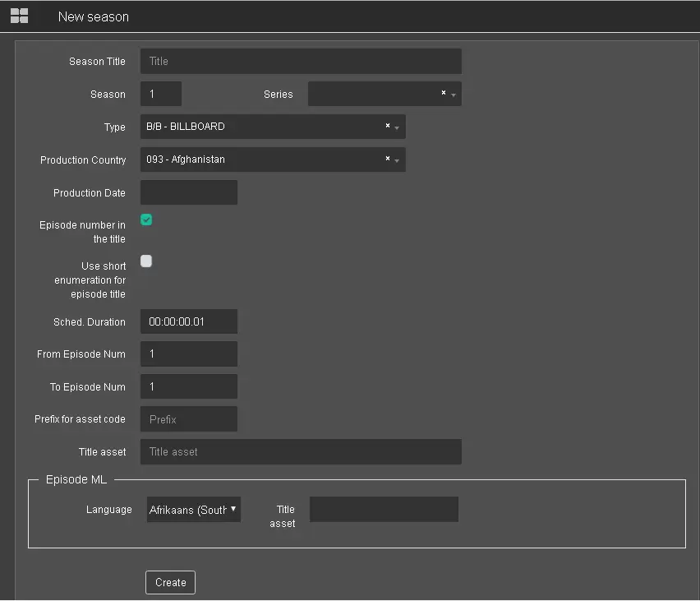Click the Create button
The height and width of the screenshot is (601, 700).
pyautogui.click(x=170, y=582)
